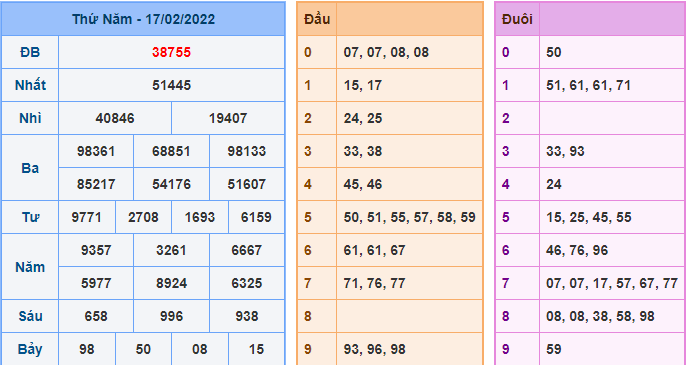This screenshot has width=686, height=365.
Task: Click the 'Năm' prize row label
Action: pyautogui.click(x=30, y=267)
